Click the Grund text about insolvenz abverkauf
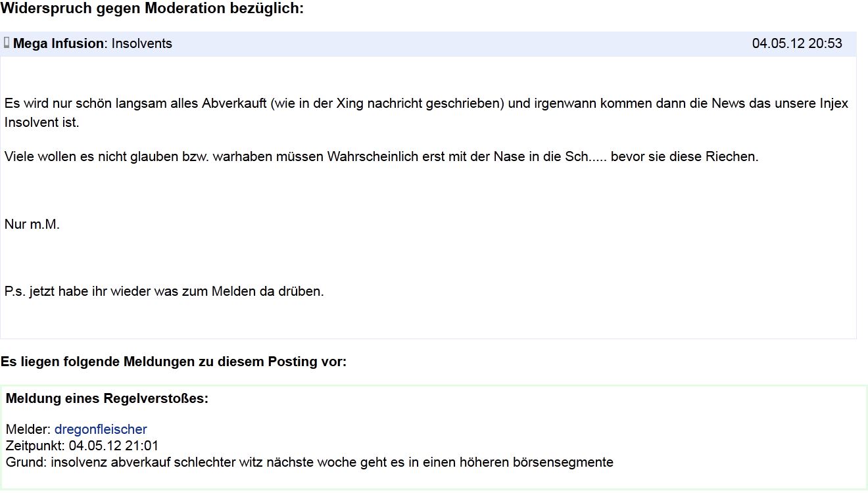Screen dimensions: 868x493 coord(309,462)
